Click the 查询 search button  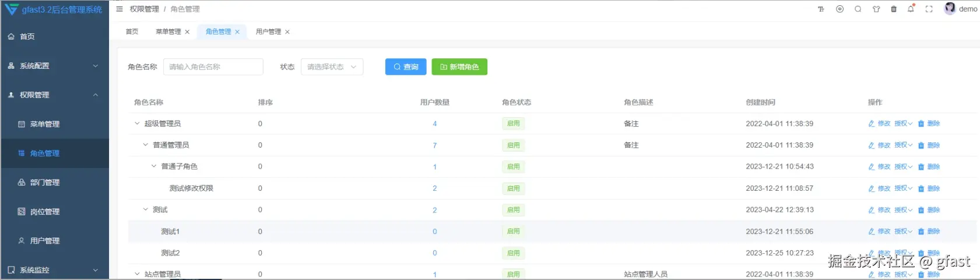click(406, 67)
